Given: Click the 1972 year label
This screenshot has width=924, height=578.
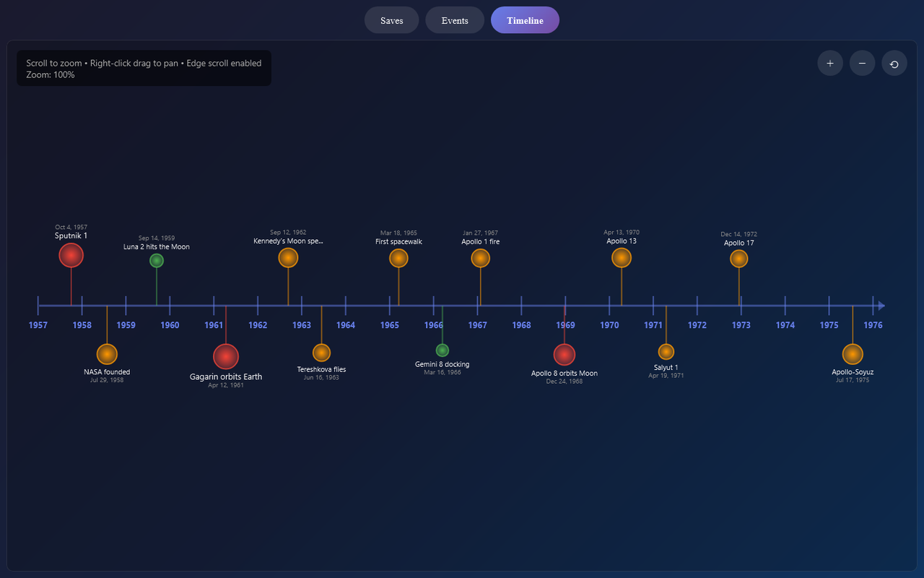Looking at the screenshot, I should coord(697,325).
